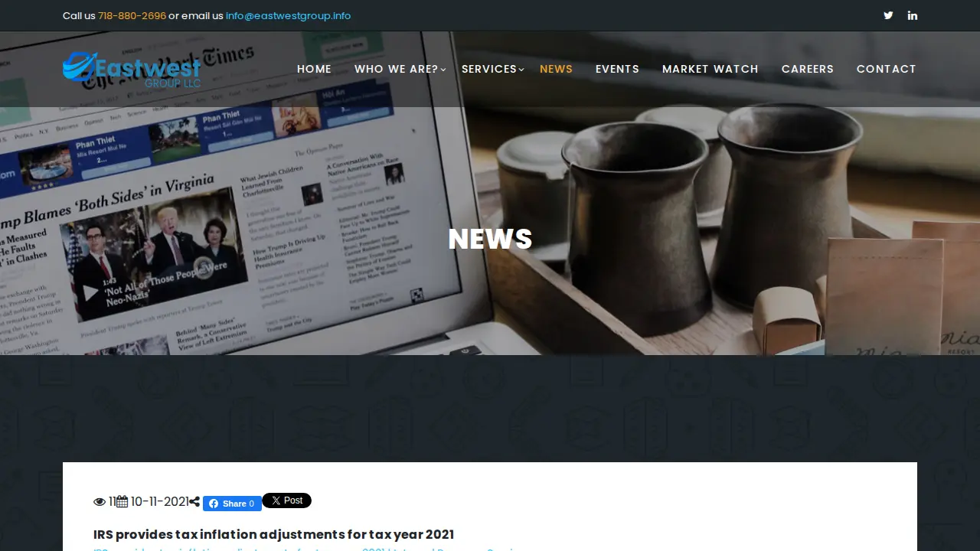The width and height of the screenshot is (980, 551).
Task: Go to the Home menu item
Action: (x=315, y=69)
